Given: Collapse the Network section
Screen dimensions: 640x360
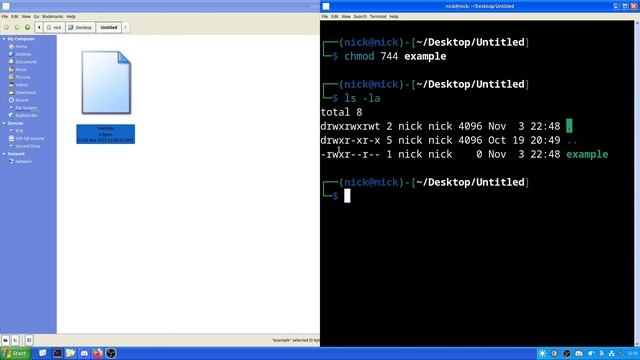Looking at the screenshot, I should (4, 154).
